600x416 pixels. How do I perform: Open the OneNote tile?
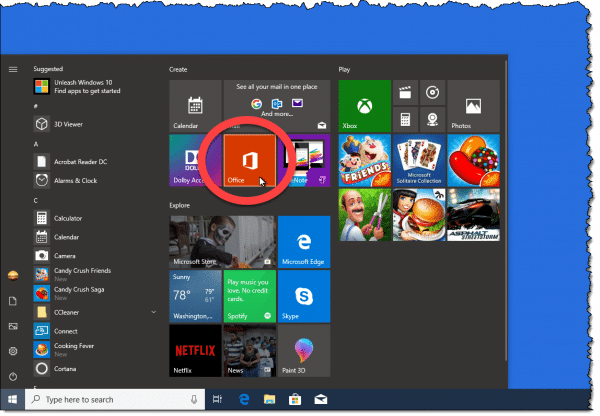click(304, 160)
